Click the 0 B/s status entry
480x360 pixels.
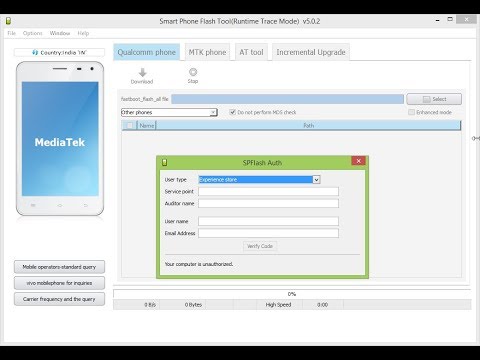(x=150, y=305)
